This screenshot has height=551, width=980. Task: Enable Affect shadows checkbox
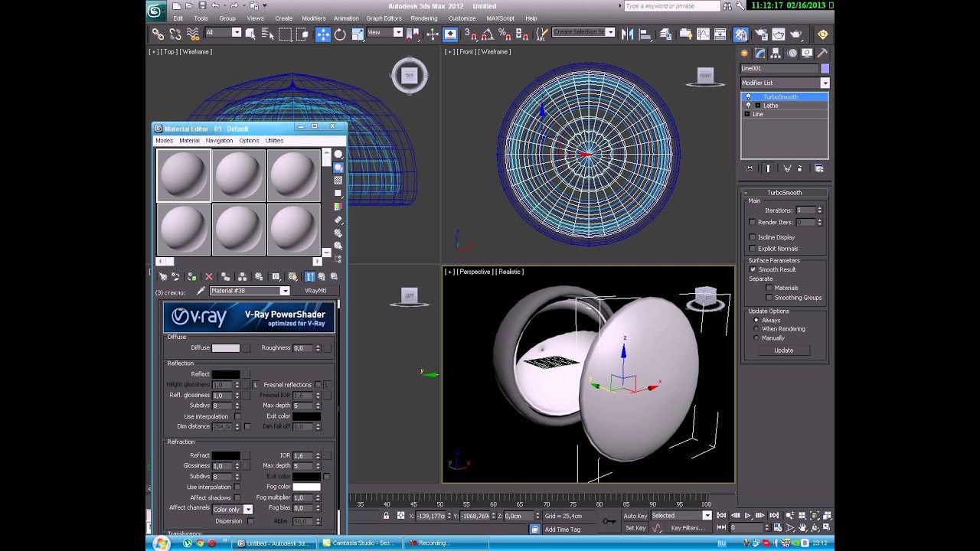(237, 497)
